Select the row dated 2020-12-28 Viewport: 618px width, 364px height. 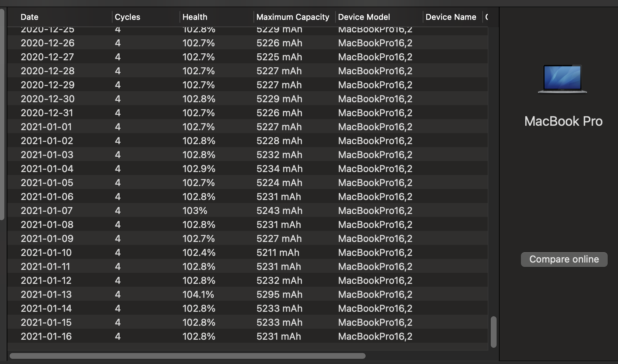click(248, 71)
